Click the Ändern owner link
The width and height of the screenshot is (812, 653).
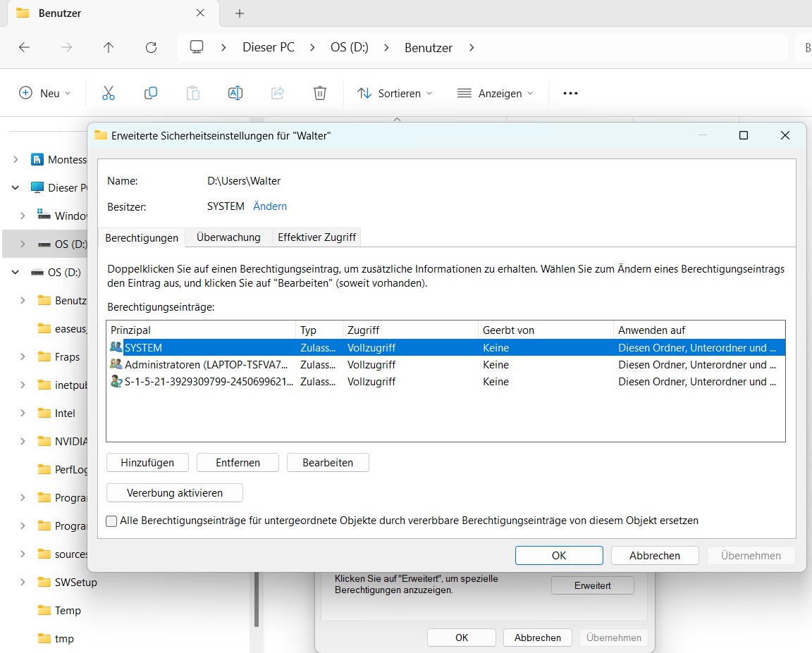(x=270, y=206)
